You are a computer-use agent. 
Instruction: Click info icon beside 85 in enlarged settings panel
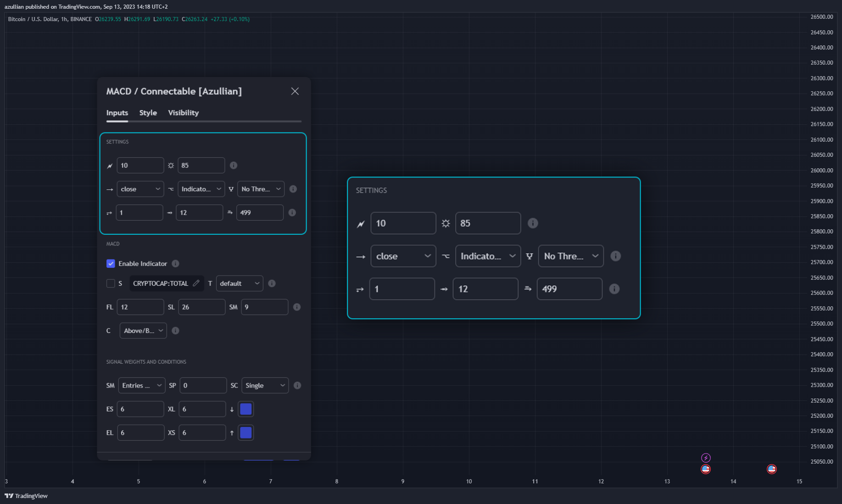(533, 223)
